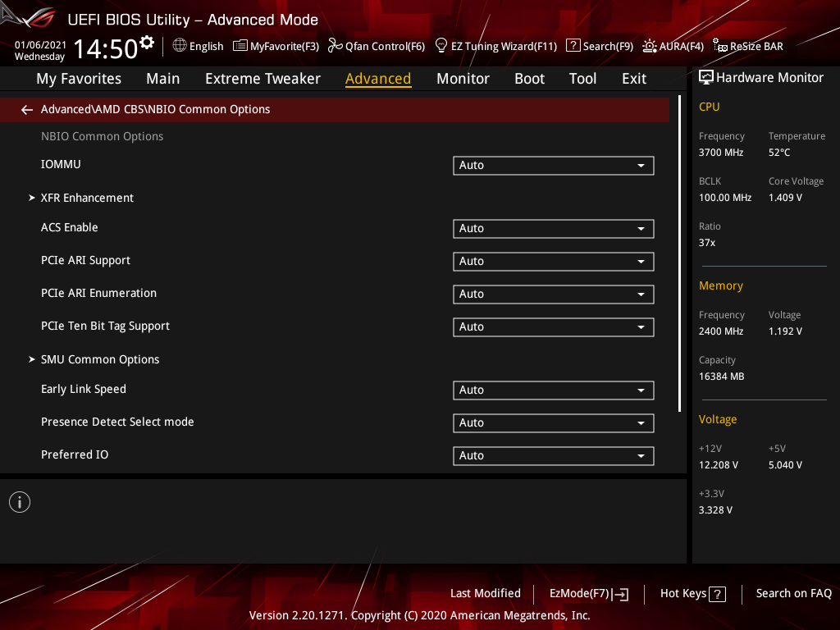840x630 pixels.
Task: Click CPU ratio value 37x
Action: [x=707, y=243]
